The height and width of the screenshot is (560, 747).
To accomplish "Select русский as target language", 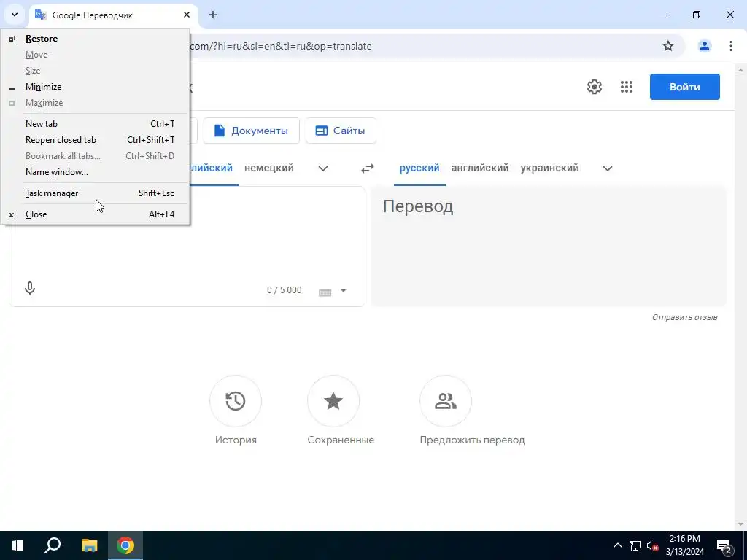I will tap(419, 168).
